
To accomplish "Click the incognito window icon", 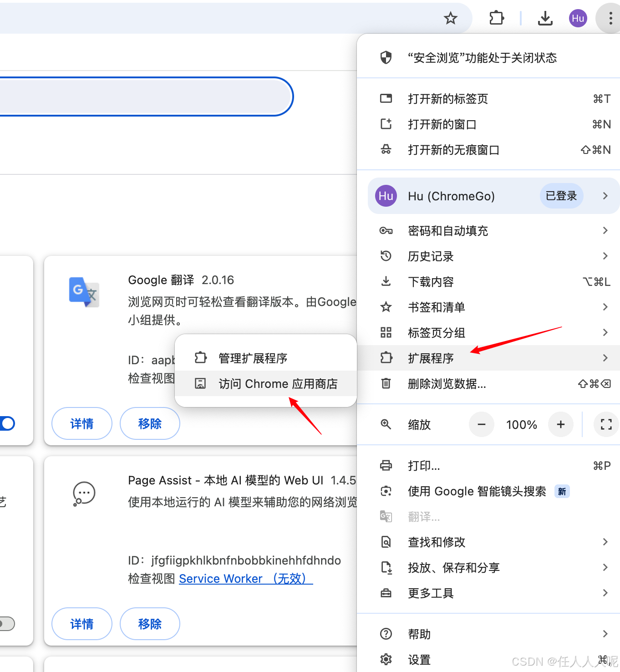I will pyautogui.click(x=386, y=149).
